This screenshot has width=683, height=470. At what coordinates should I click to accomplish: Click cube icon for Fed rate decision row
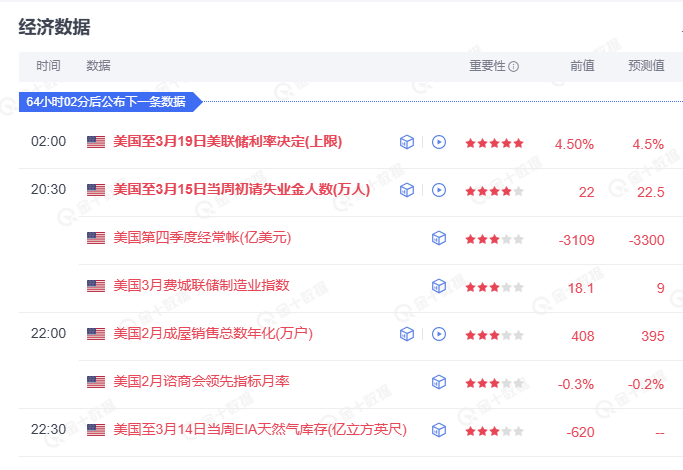(x=407, y=143)
